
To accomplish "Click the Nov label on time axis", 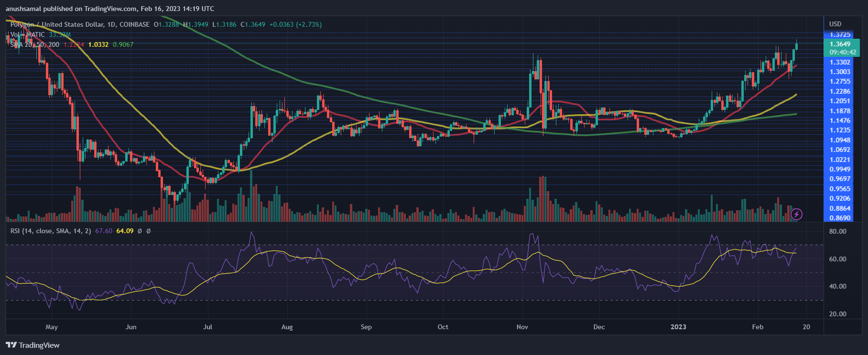I will click(x=522, y=327).
